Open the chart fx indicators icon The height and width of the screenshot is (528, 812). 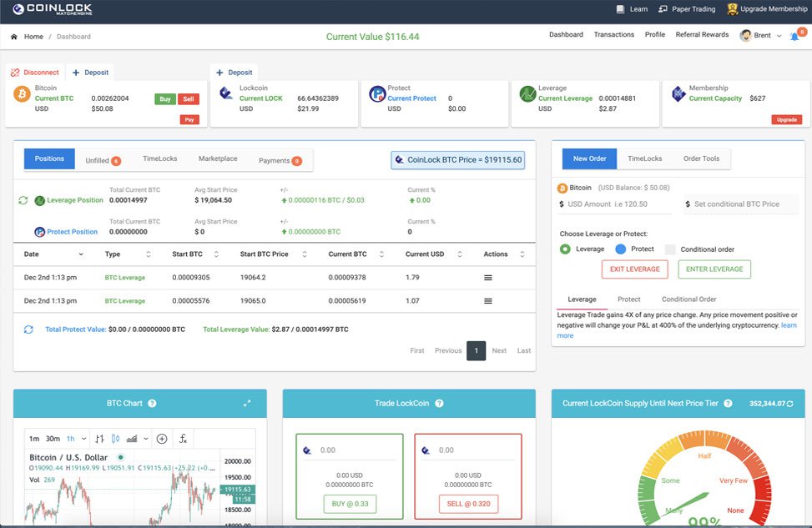click(183, 439)
